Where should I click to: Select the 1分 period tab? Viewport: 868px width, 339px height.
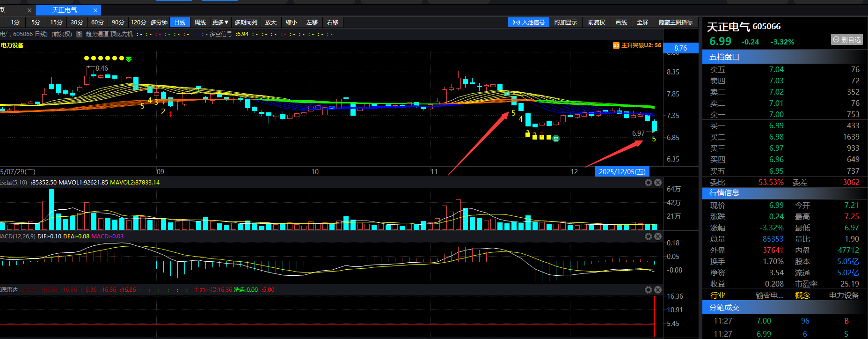15,22
